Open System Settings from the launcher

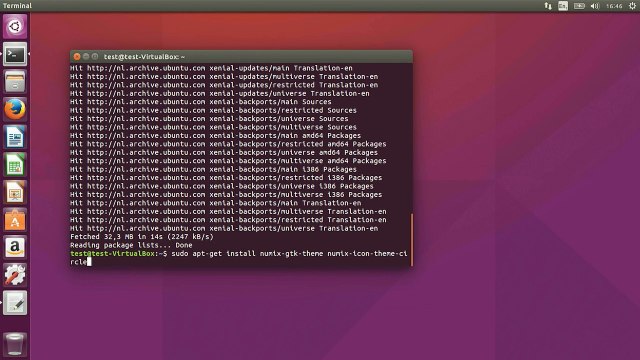point(15,275)
